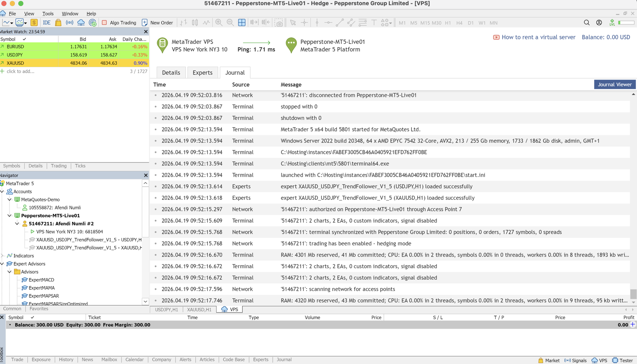Open the Tools menu
637x364 pixels.
pyautogui.click(x=48, y=14)
